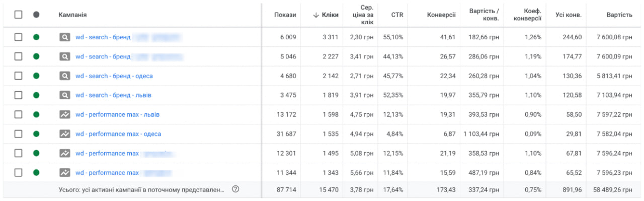Click the search campaign icon for wd - search - бренд - львів
Screen dimensions: 644x201
[x=64, y=95]
